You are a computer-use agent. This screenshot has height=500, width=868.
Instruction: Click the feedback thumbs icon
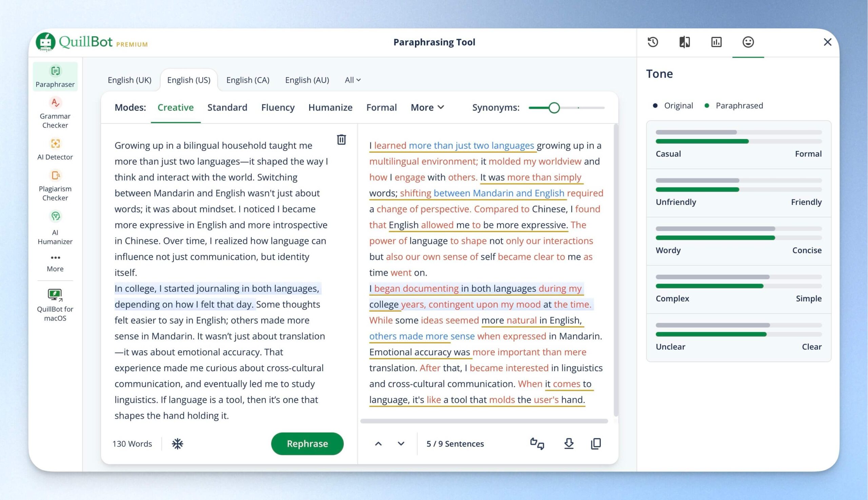(x=537, y=444)
